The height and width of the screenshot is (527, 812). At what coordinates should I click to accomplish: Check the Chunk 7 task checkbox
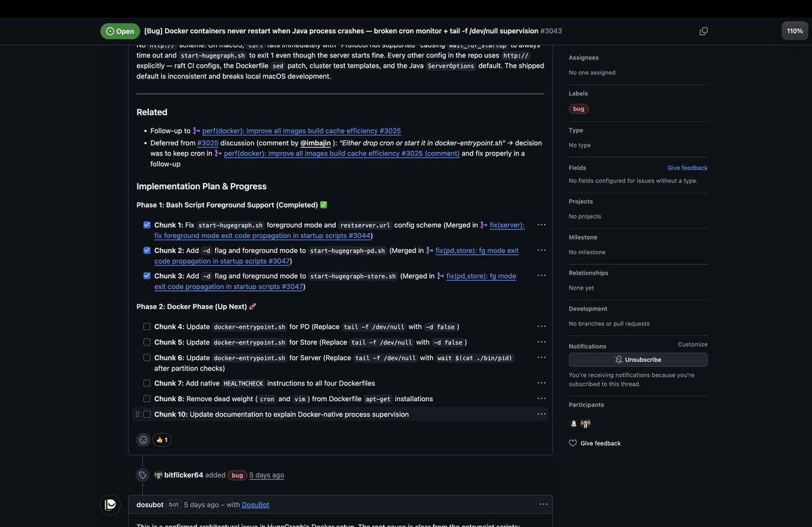(x=147, y=384)
